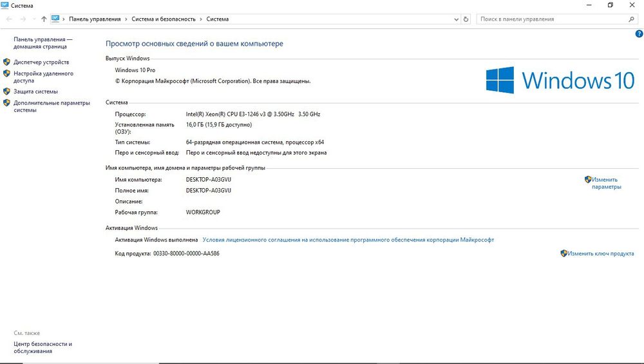644x364 pixels.
Task: Click the Forward navigation arrow
Action: pos(23,19)
